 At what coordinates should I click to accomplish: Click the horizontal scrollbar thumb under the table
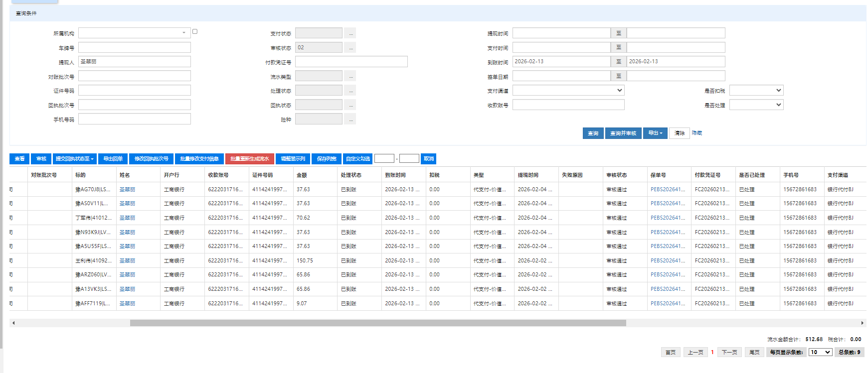(x=377, y=323)
